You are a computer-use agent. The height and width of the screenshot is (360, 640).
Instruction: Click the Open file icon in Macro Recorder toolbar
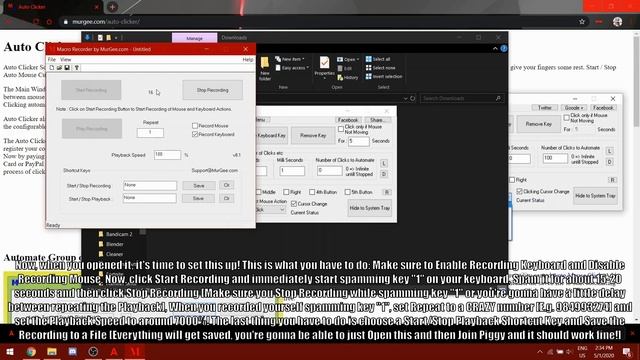click(x=59, y=67)
